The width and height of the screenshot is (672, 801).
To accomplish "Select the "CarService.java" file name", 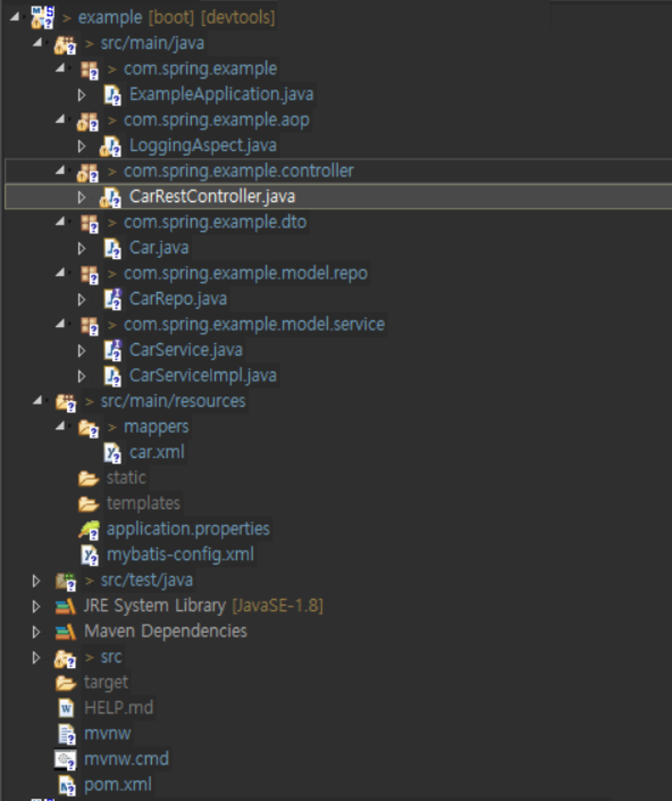I will coord(186,350).
